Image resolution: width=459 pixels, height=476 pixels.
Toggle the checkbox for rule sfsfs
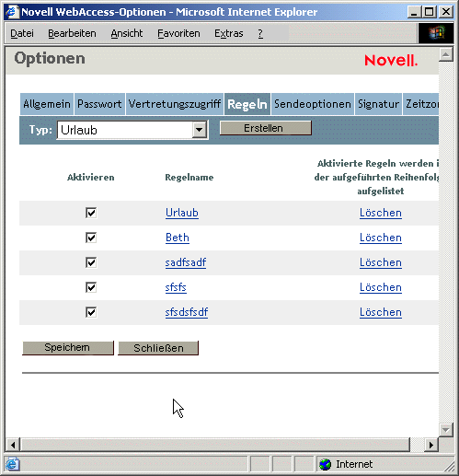pyautogui.click(x=91, y=287)
